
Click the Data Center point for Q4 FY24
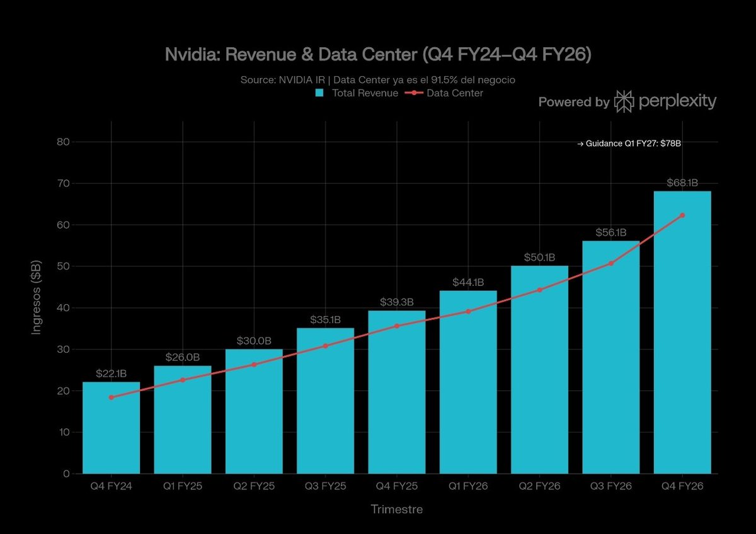[112, 397]
